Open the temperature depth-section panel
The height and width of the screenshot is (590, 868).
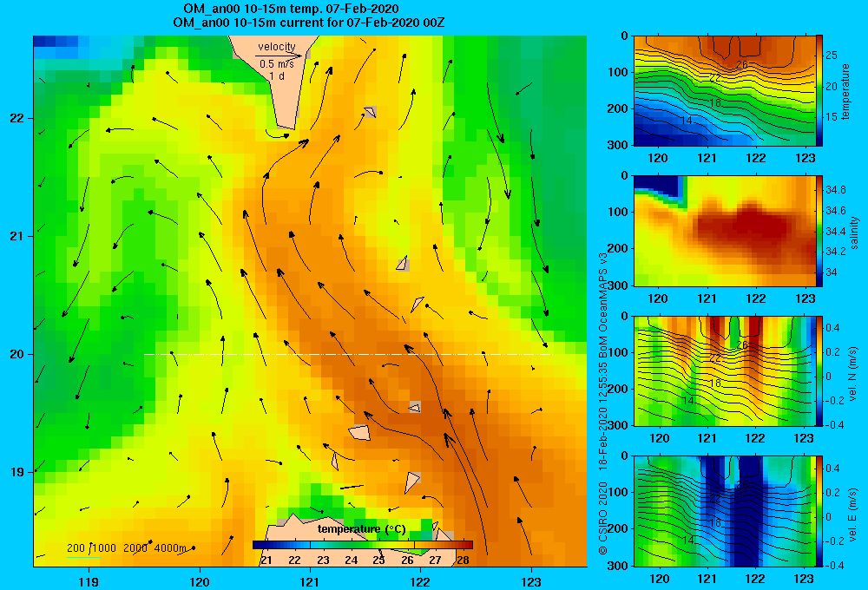pyautogui.click(x=724, y=91)
